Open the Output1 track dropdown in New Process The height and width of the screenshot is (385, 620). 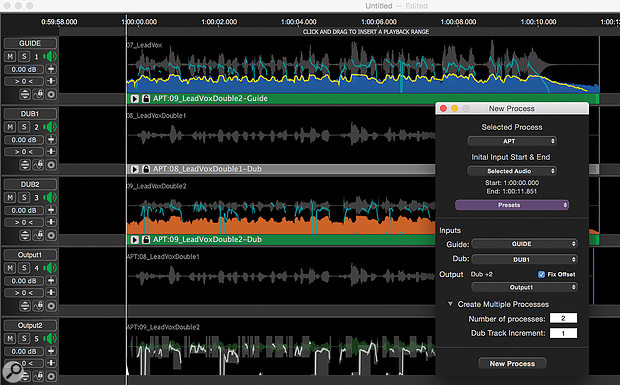[x=525, y=287]
